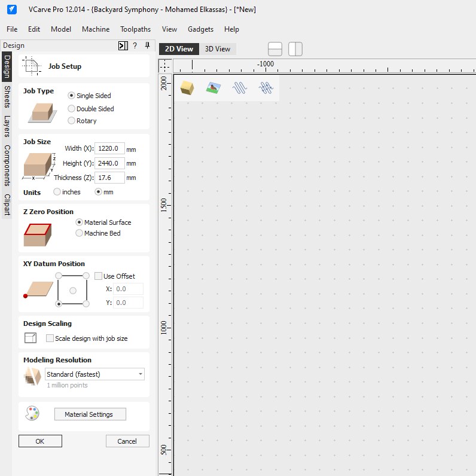
Task: Click the Z Zero Position block image
Action: [x=38, y=234]
